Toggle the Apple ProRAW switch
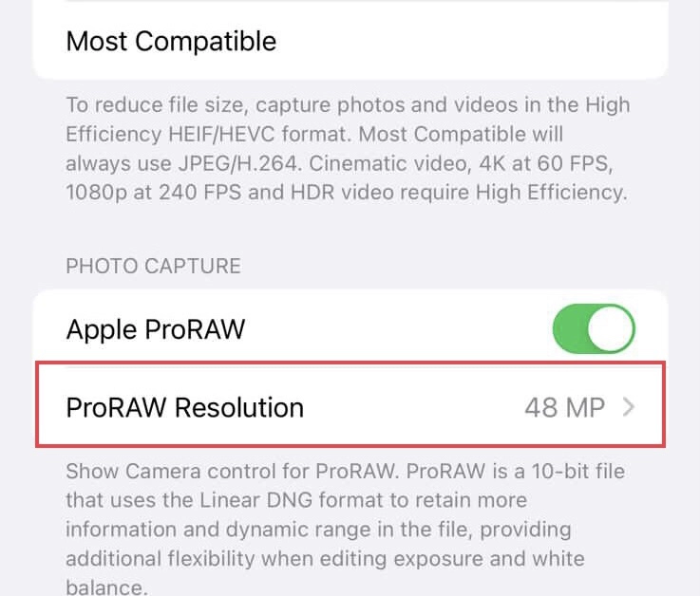700x596 pixels. click(594, 328)
